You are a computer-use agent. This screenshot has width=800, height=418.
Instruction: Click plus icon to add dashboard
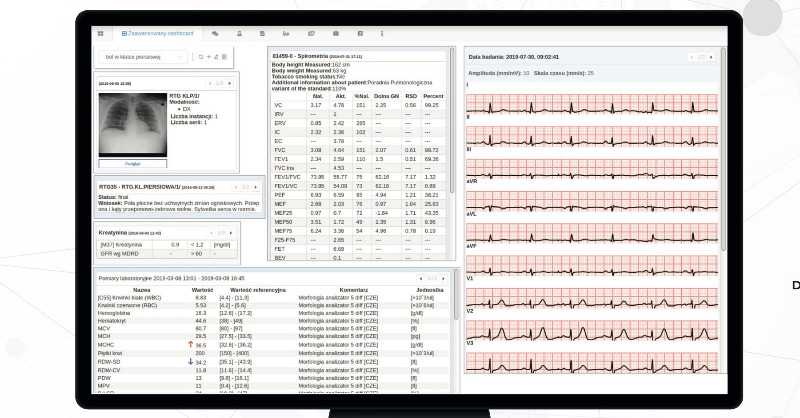coord(209,57)
